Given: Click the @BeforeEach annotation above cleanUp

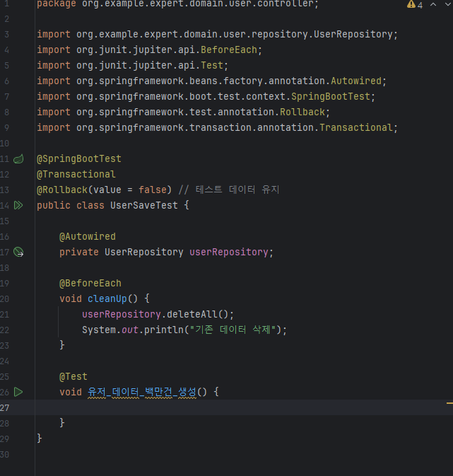Looking at the screenshot, I should pyautogui.click(x=90, y=283).
